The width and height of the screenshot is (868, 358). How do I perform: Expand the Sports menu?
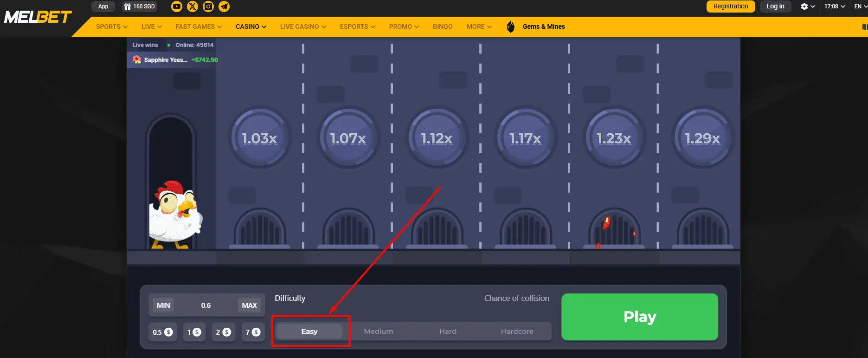[x=112, y=27]
